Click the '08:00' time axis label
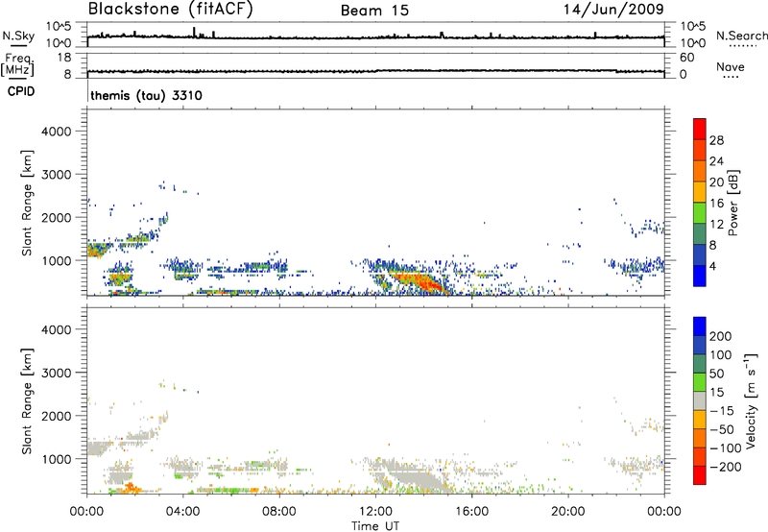The height and width of the screenshot is (532, 768). (279, 512)
